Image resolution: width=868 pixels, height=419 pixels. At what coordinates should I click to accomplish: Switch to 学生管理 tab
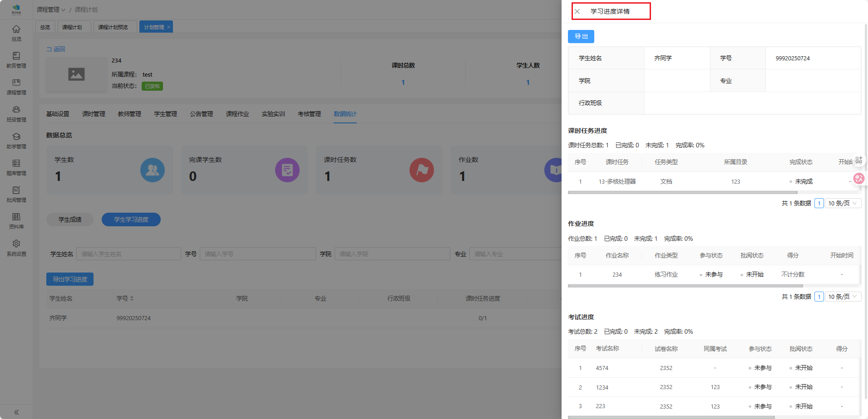coord(165,114)
